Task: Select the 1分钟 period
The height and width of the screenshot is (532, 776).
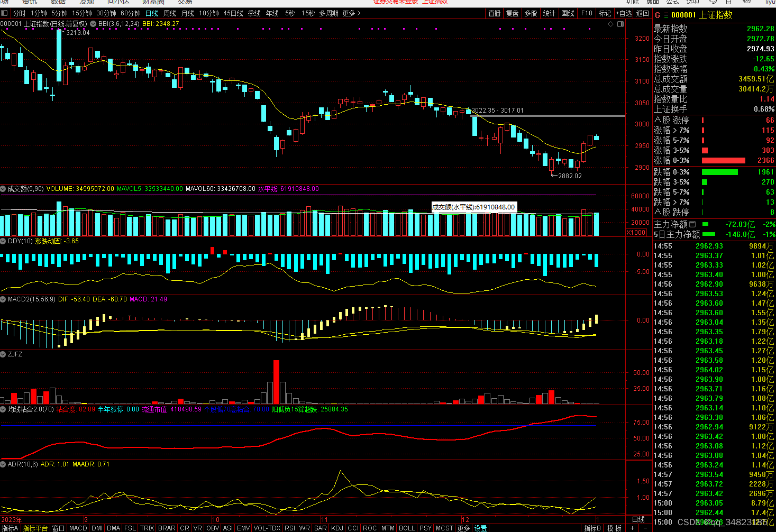Action: (39, 13)
